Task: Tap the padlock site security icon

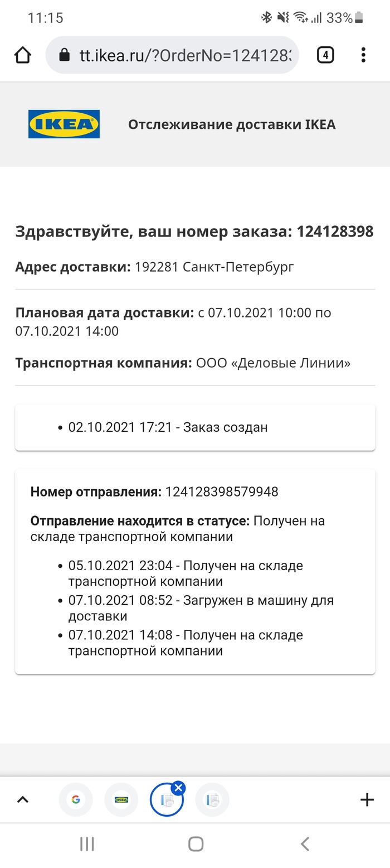Action: tap(65, 55)
